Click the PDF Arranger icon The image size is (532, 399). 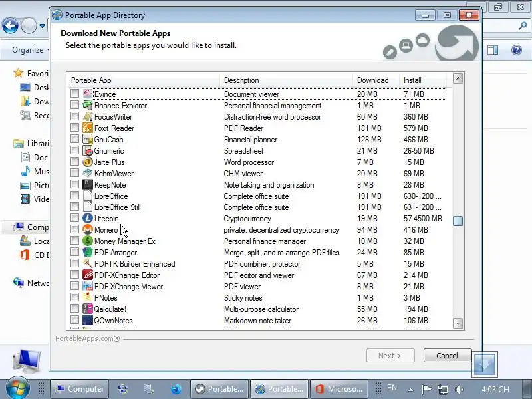point(88,253)
